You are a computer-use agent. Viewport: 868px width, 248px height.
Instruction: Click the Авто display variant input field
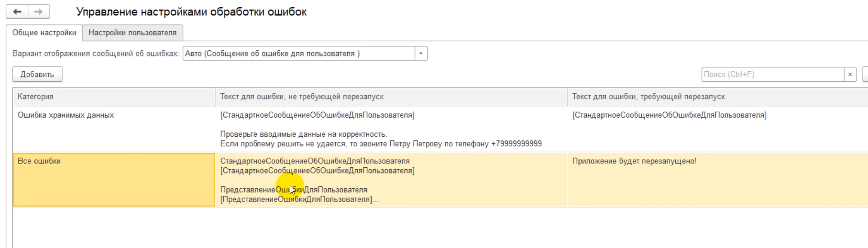298,54
